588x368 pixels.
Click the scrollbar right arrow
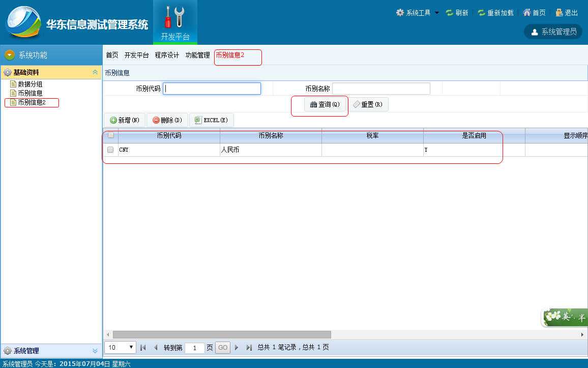[x=582, y=334]
